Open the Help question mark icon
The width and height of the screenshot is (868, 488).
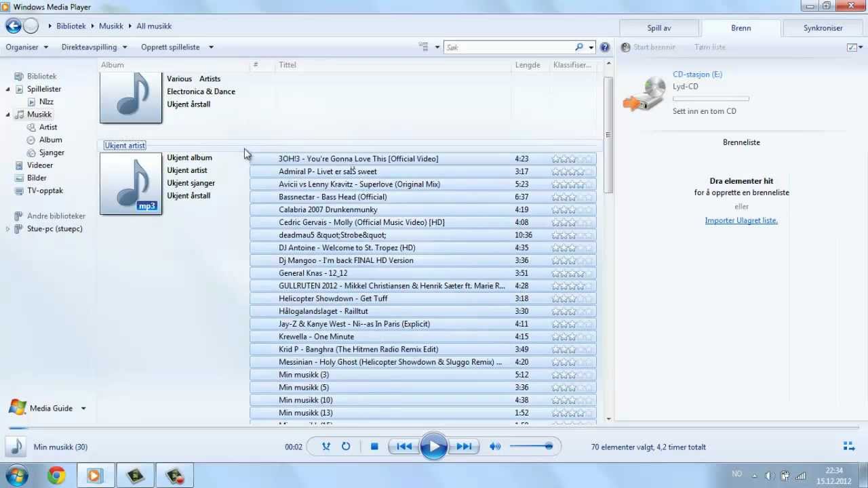tap(605, 47)
